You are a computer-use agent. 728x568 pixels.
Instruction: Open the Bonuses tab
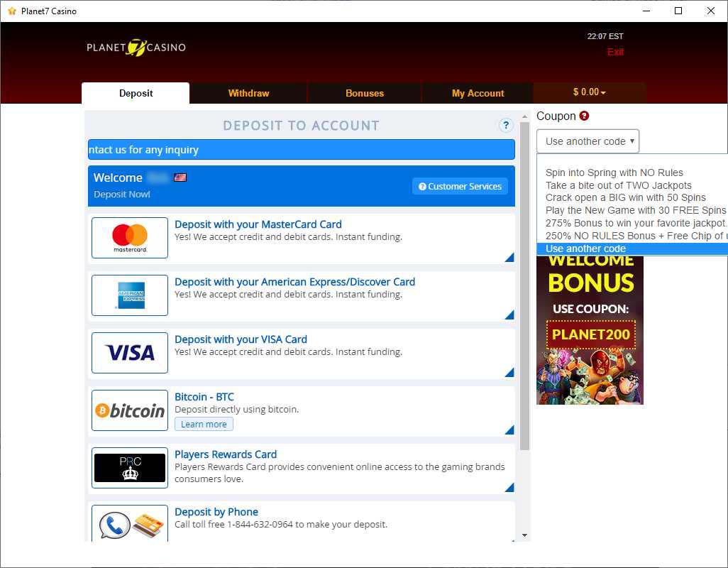(x=365, y=93)
